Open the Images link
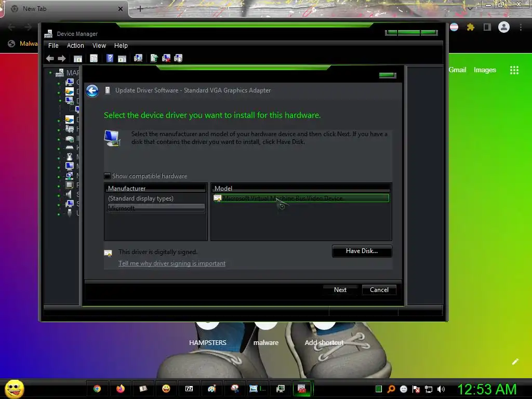 (485, 70)
